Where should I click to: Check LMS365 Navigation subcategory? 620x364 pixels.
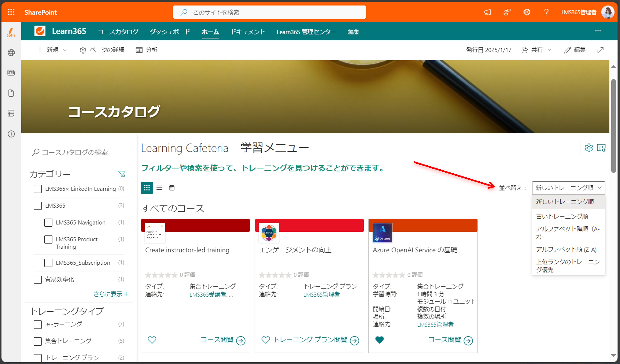(x=48, y=223)
